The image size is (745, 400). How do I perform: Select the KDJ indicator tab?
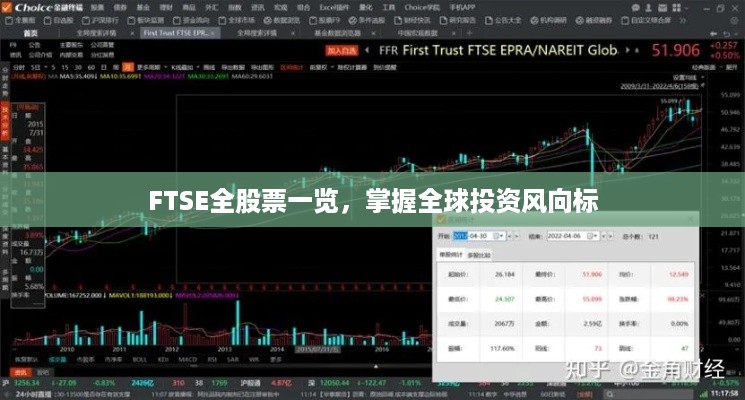coord(163,360)
